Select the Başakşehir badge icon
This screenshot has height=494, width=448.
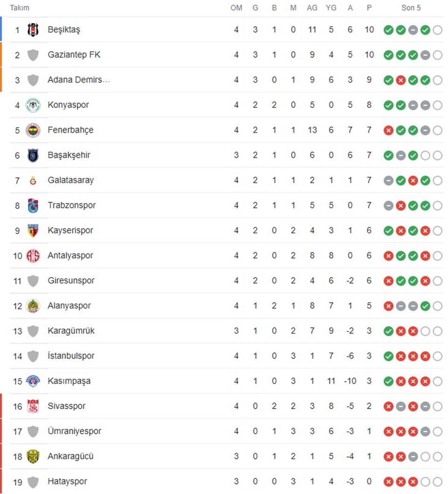coord(33,155)
